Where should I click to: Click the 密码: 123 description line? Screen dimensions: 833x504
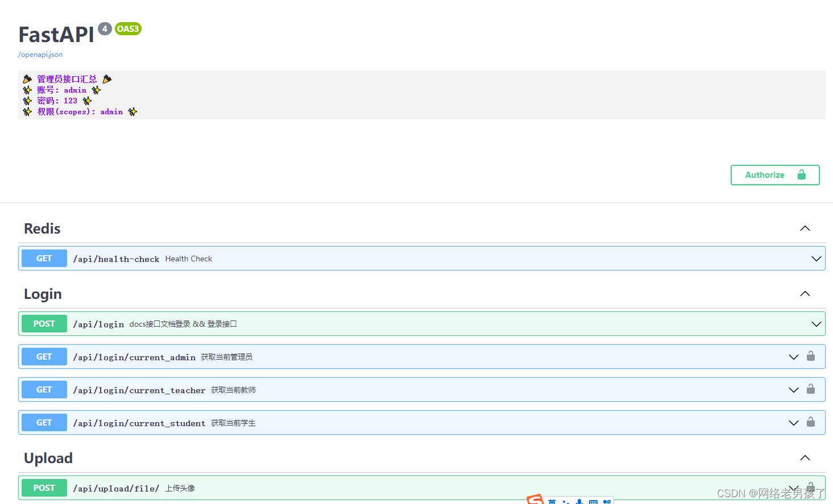(x=57, y=101)
